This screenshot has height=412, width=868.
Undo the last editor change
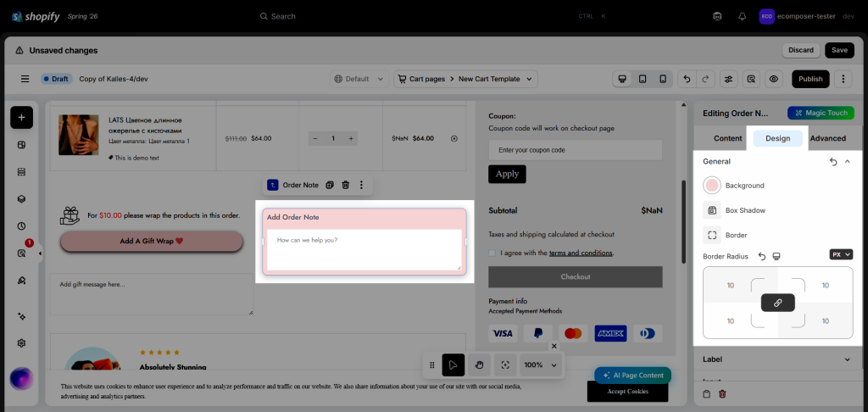(687, 79)
